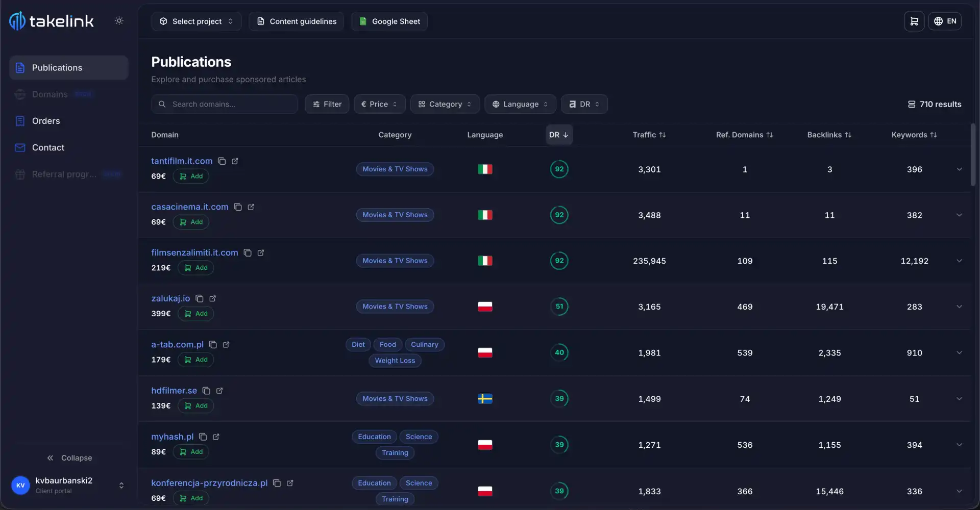The width and height of the screenshot is (980, 510).
Task: Add tantifilm.it.com to cart
Action: pyautogui.click(x=191, y=176)
